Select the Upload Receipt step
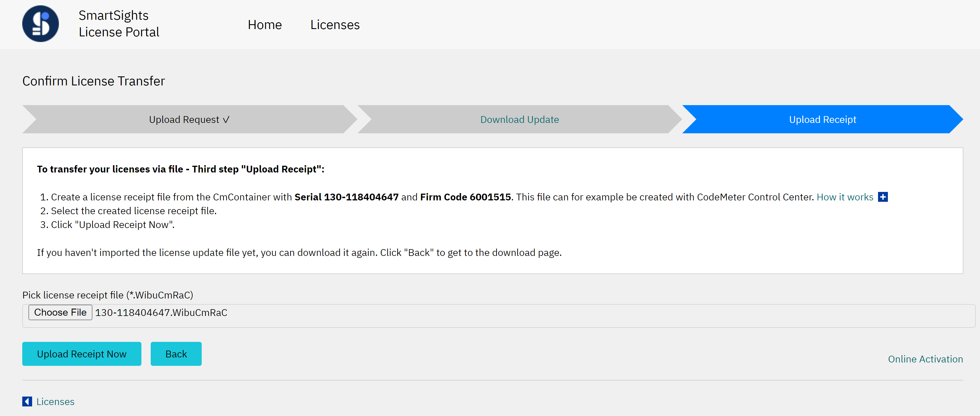 822,120
